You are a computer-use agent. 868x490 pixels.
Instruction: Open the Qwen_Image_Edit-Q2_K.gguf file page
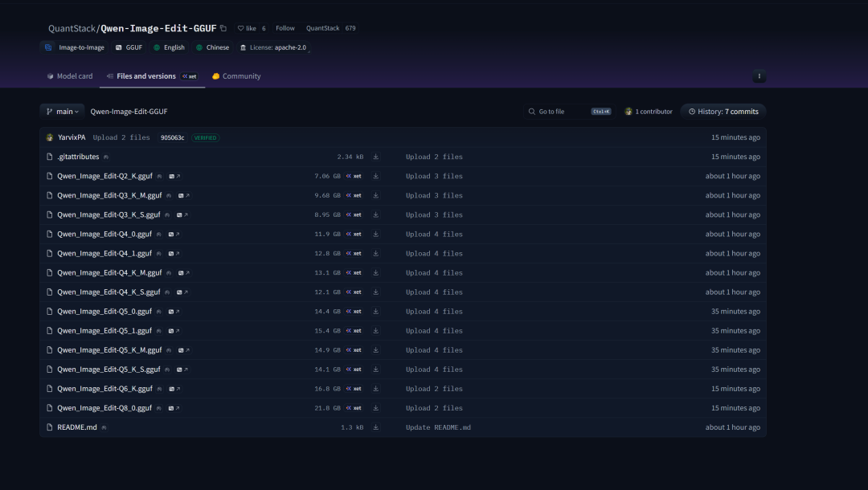(x=104, y=177)
